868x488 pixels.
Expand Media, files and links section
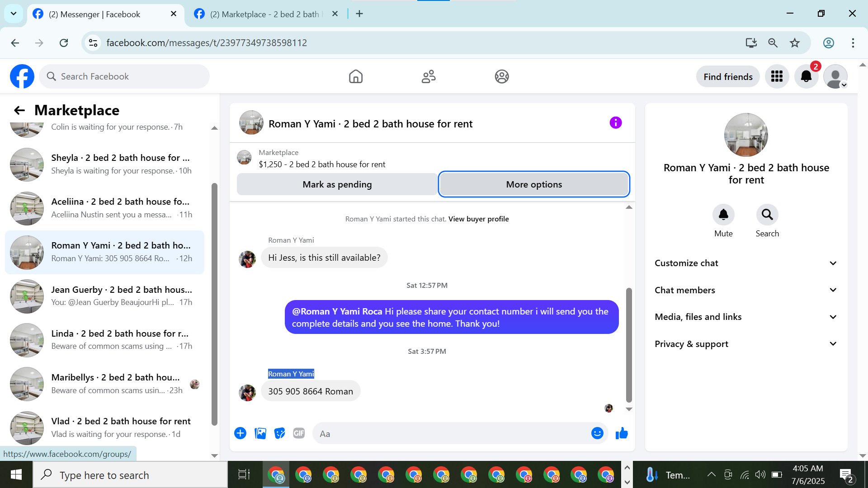(x=746, y=317)
